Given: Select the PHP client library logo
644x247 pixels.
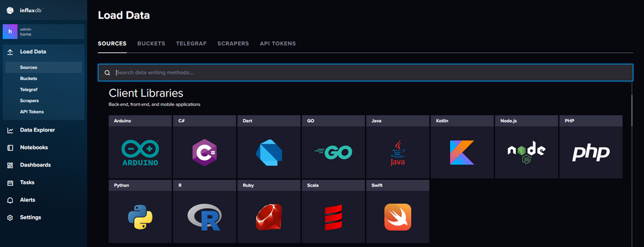Looking at the screenshot, I should pyautogui.click(x=591, y=153).
